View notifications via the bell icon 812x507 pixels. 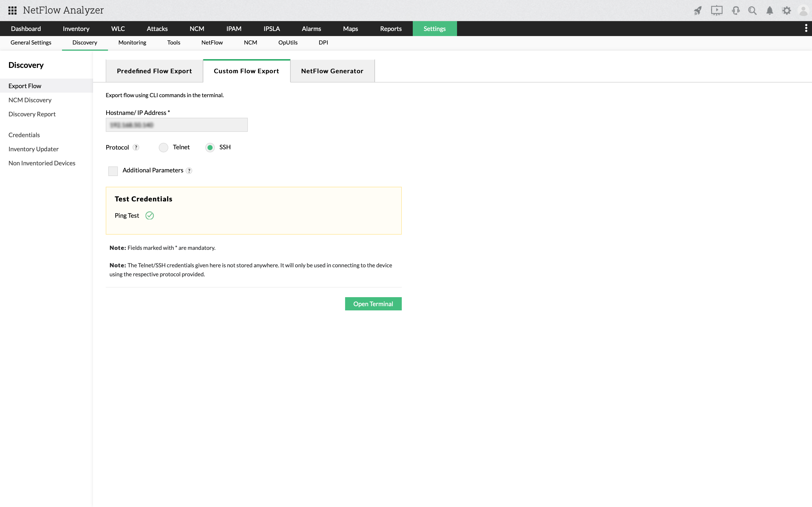769,10
